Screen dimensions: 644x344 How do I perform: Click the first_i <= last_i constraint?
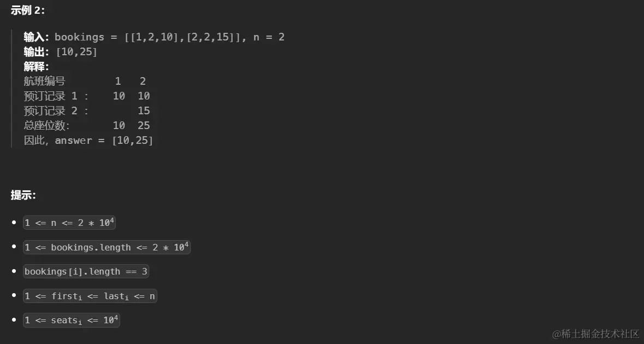pyautogui.click(x=90, y=296)
